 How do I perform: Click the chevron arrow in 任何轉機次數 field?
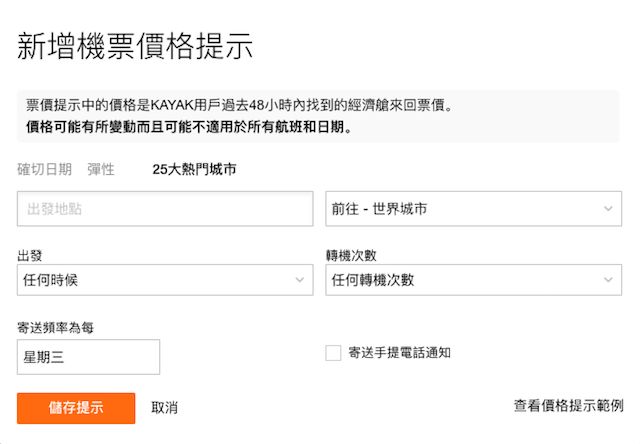(608, 280)
